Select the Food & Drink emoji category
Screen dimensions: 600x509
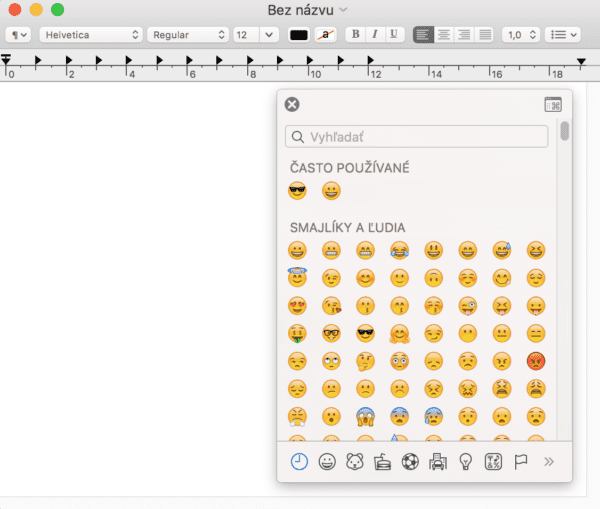pos(382,462)
